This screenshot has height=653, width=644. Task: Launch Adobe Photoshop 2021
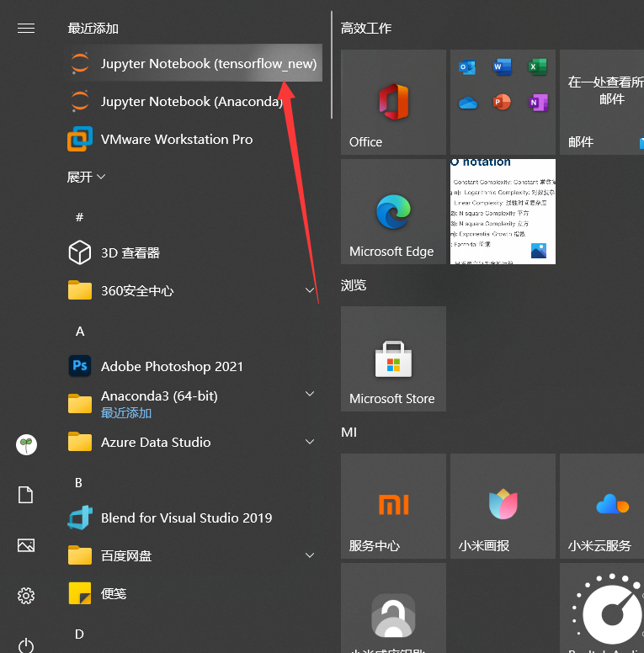tap(194, 367)
